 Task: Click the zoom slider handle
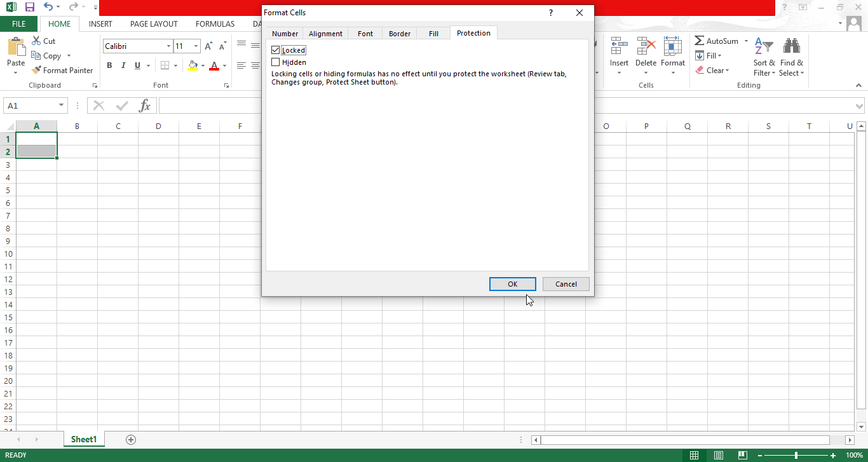(796, 455)
